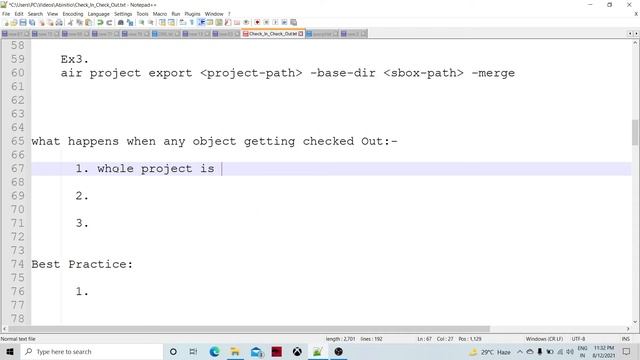640x360 pixels.
Task: Open the Replace dialog toolbar icon
Action: 130,22
